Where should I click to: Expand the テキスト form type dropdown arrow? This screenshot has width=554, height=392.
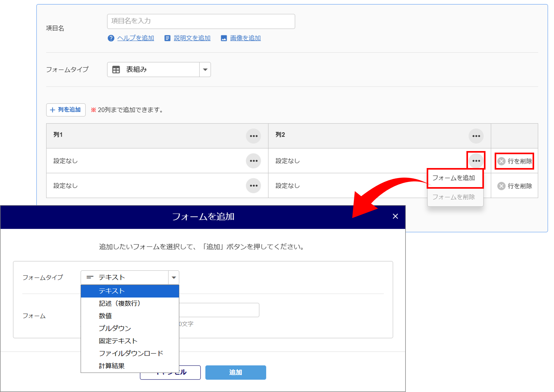tap(174, 278)
